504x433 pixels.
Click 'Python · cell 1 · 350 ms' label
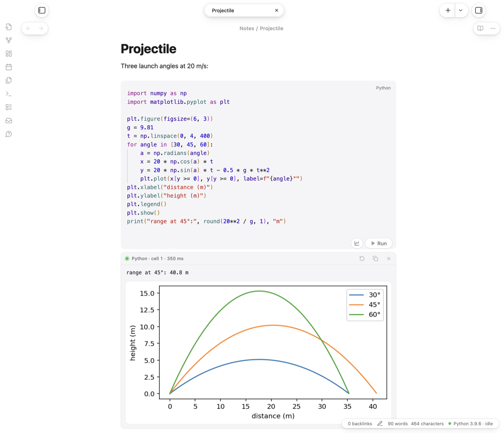tap(157, 258)
